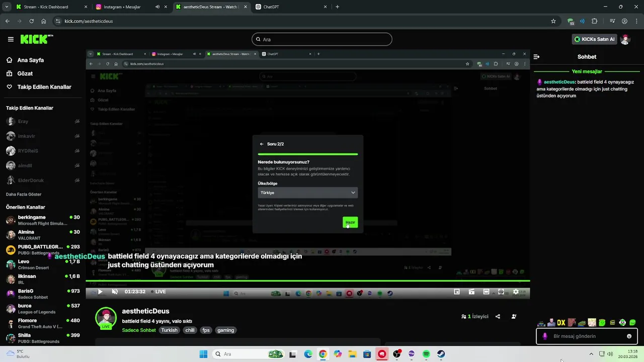Open recommended channel BarisG
644x362 pixels.
42,294
